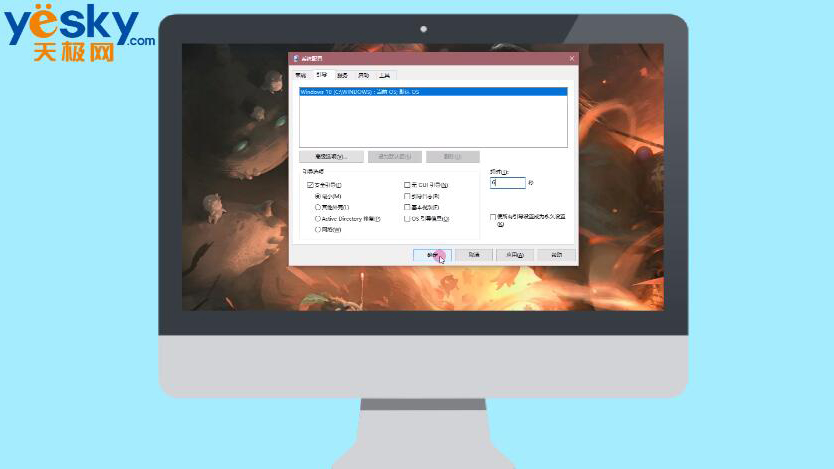Click the 应用 (Apply) button
The image size is (834, 469).
515,255
